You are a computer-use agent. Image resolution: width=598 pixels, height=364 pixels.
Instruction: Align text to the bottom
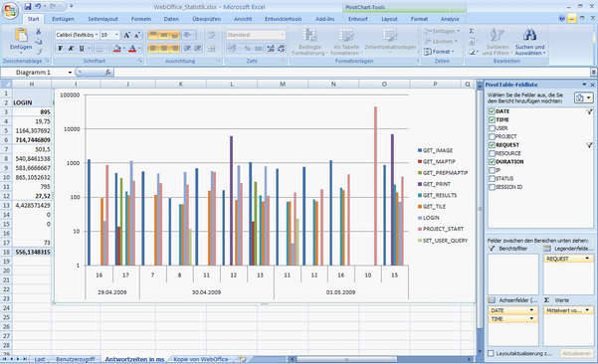click(174, 35)
